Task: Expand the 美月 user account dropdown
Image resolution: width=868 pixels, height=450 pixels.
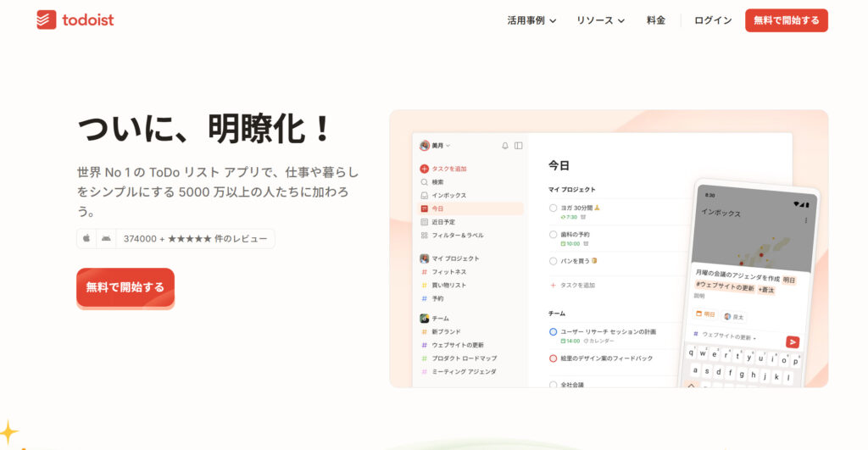Action: [x=436, y=146]
